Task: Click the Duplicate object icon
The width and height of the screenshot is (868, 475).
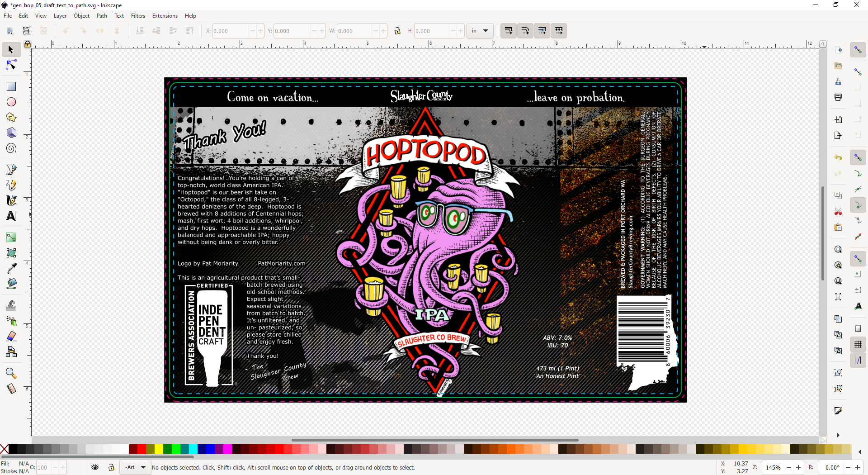Action: pyautogui.click(x=838, y=319)
